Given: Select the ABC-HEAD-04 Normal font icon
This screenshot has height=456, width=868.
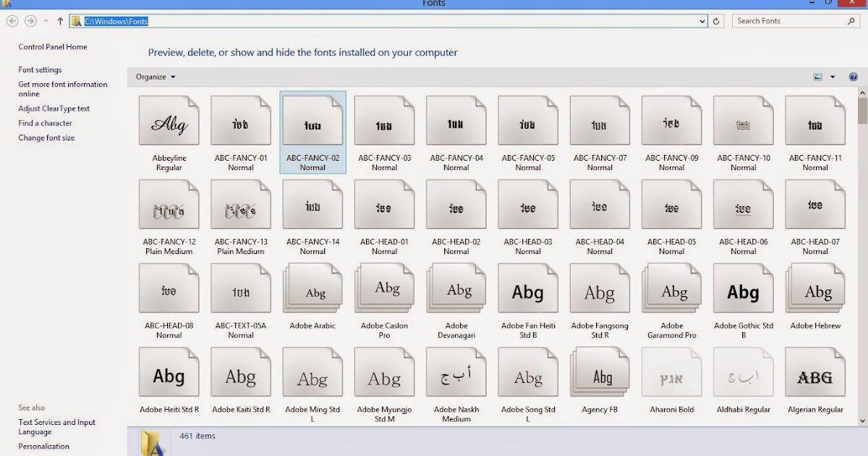Looking at the screenshot, I should pyautogui.click(x=600, y=205).
